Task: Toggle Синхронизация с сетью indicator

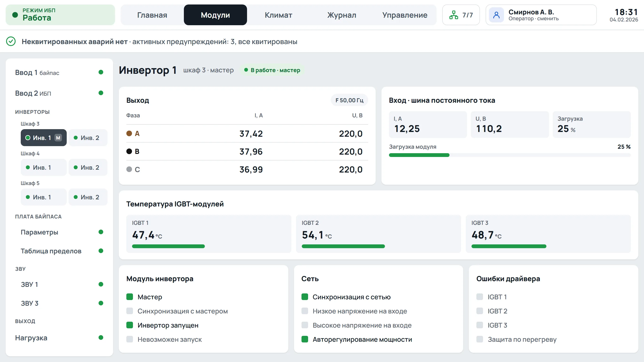Action: pos(305,297)
